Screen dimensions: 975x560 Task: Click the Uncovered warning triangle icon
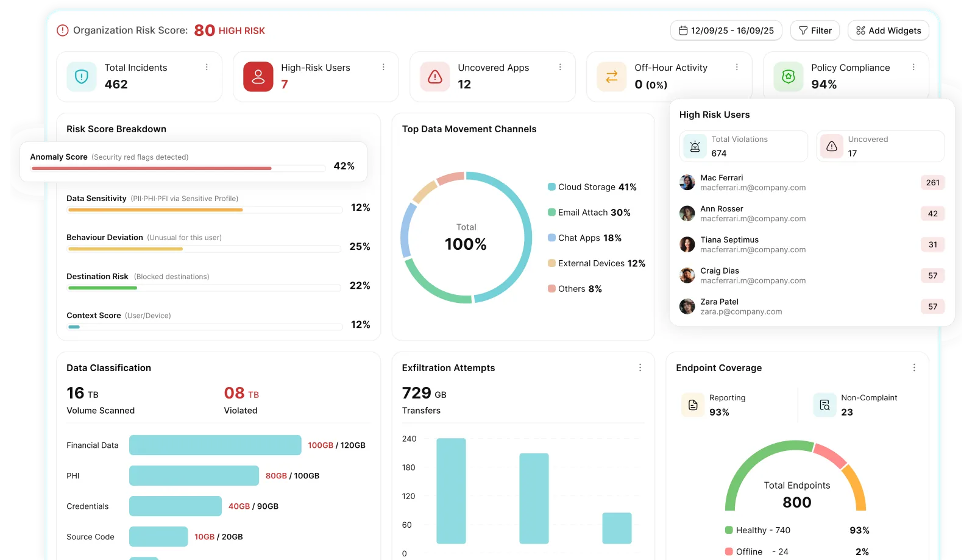coord(831,146)
